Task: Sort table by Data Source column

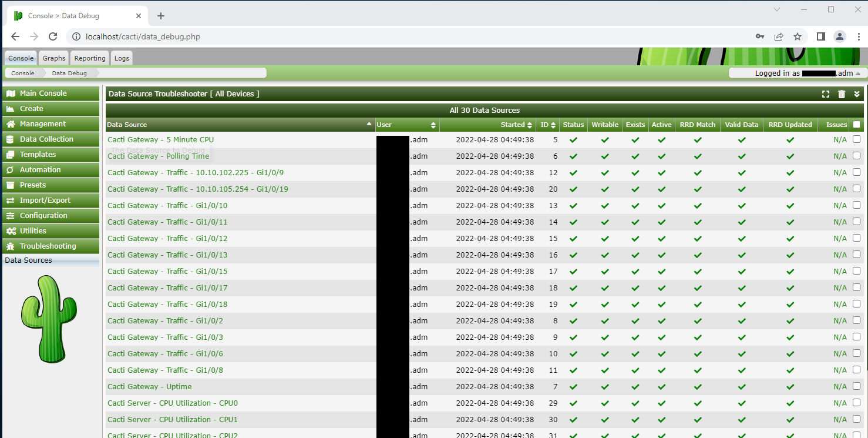Action: (x=240, y=125)
